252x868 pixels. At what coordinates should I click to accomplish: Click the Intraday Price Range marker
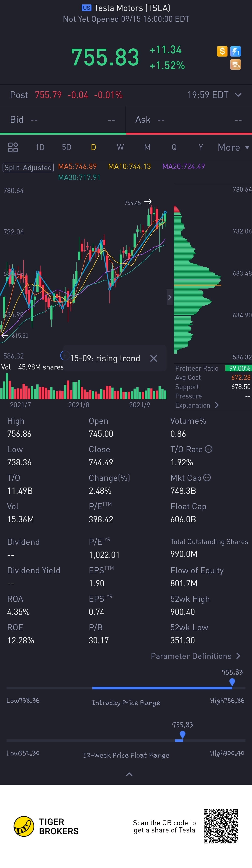(232, 682)
